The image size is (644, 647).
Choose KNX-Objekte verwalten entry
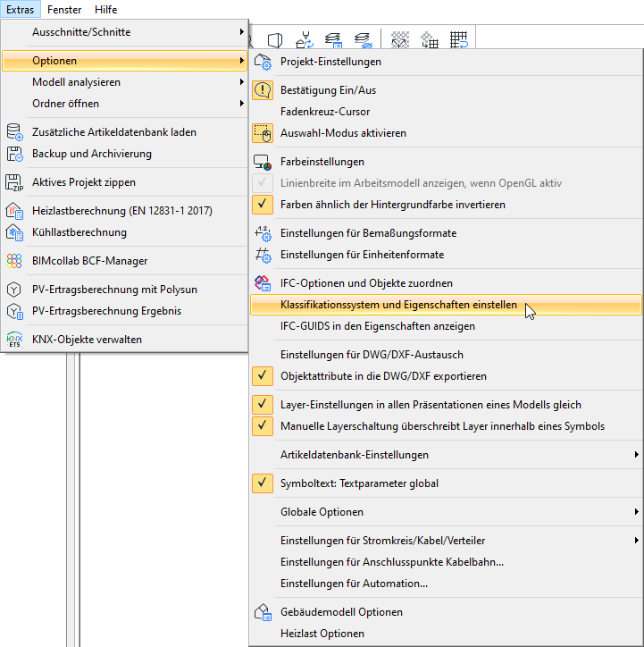124,340
